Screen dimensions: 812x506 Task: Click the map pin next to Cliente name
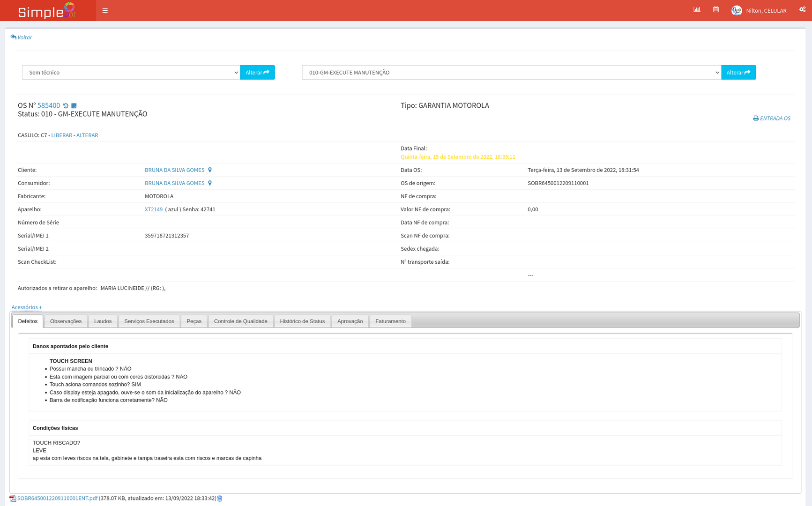[210, 170]
